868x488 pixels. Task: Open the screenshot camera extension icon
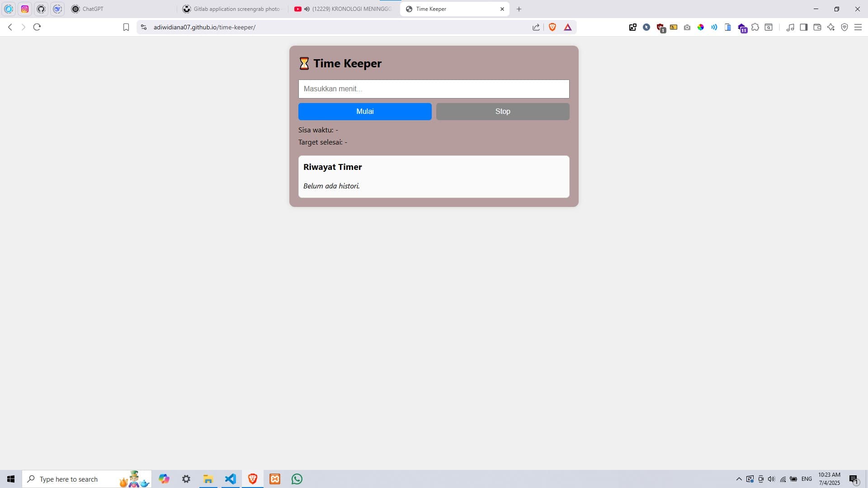point(687,27)
